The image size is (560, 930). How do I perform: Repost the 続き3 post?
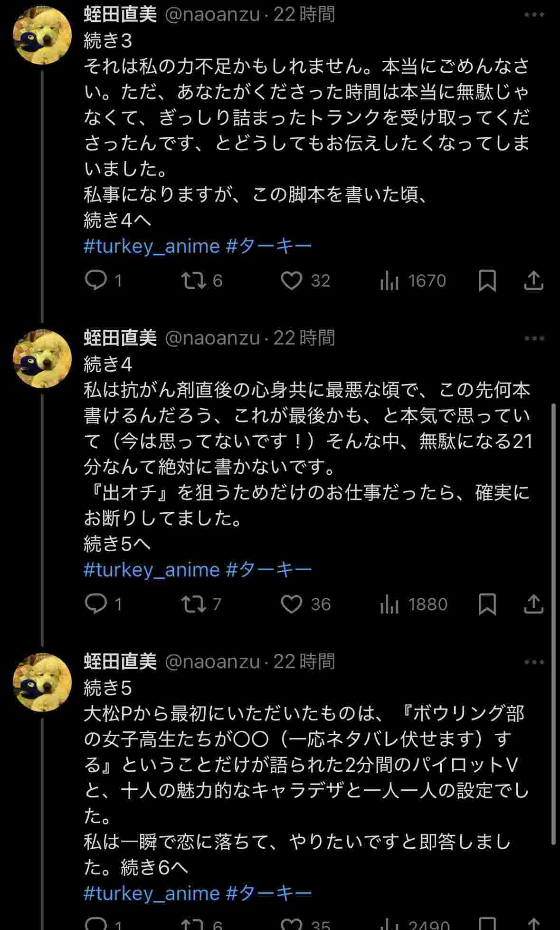[195, 280]
